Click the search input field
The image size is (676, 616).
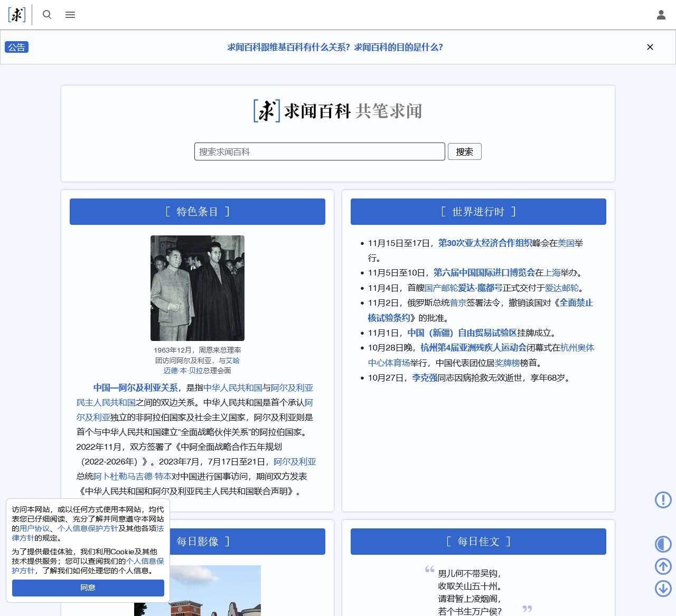click(319, 151)
